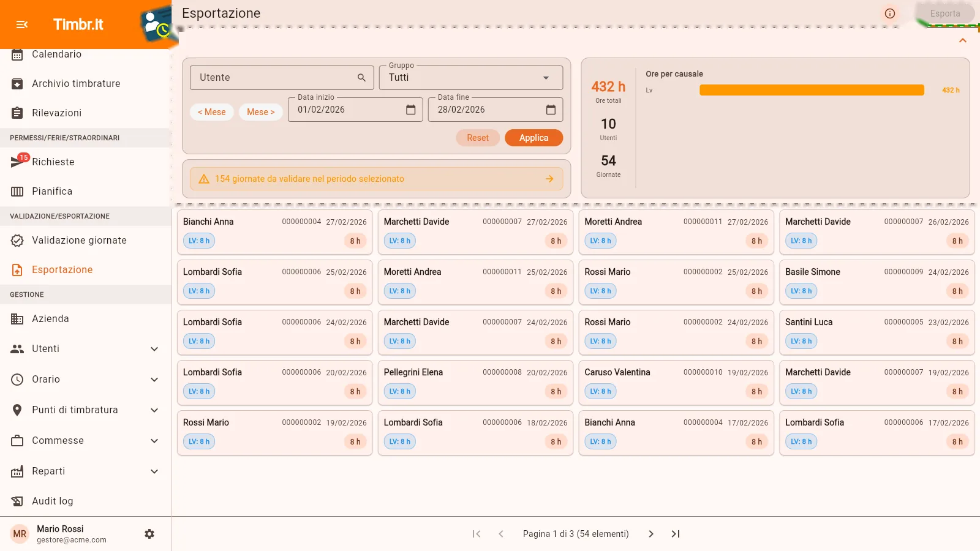Open Archivio timbrature menu item

tap(86, 84)
